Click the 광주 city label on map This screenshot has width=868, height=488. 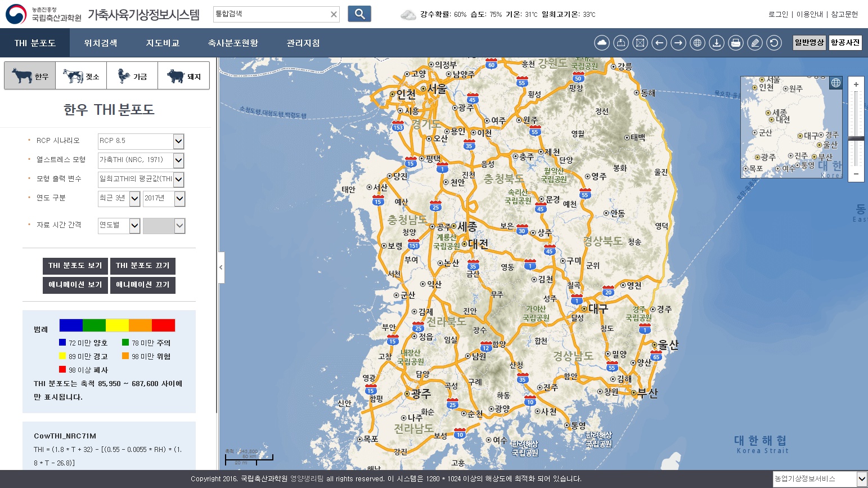(421, 393)
